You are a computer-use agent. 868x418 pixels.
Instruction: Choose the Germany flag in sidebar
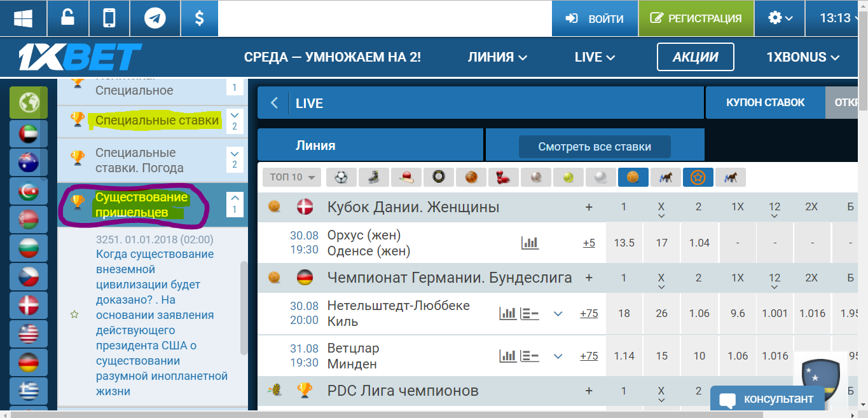point(29,362)
